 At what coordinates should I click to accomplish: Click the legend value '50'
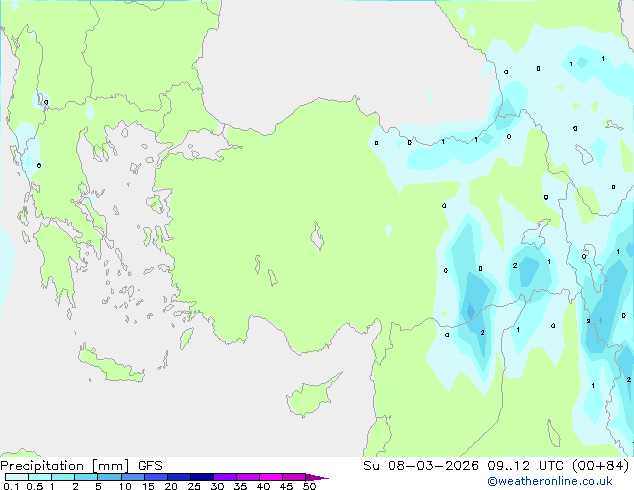pyautogui.click(x=309, y=486)
